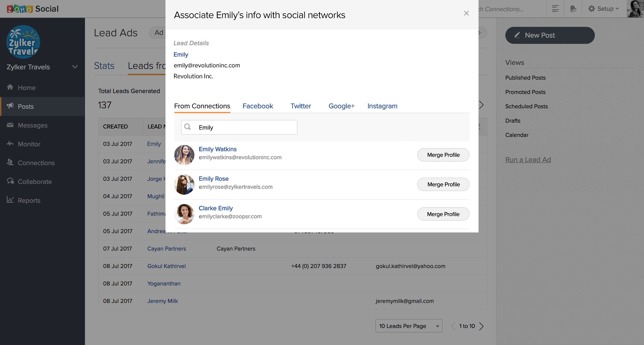
Task: Open Promoted Posts view
Action: [525, 92]
